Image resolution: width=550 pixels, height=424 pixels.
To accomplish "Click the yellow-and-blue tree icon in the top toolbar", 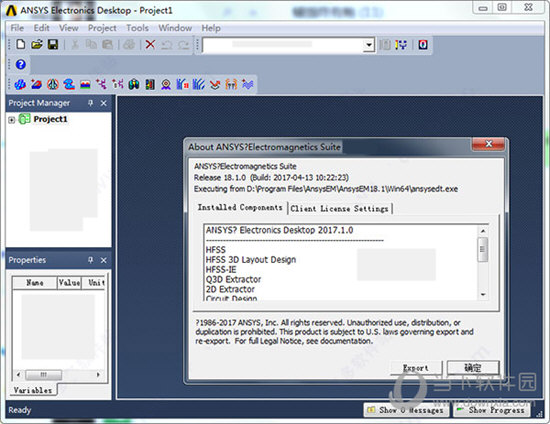I will pyautogui.click(x=401, y=45).
